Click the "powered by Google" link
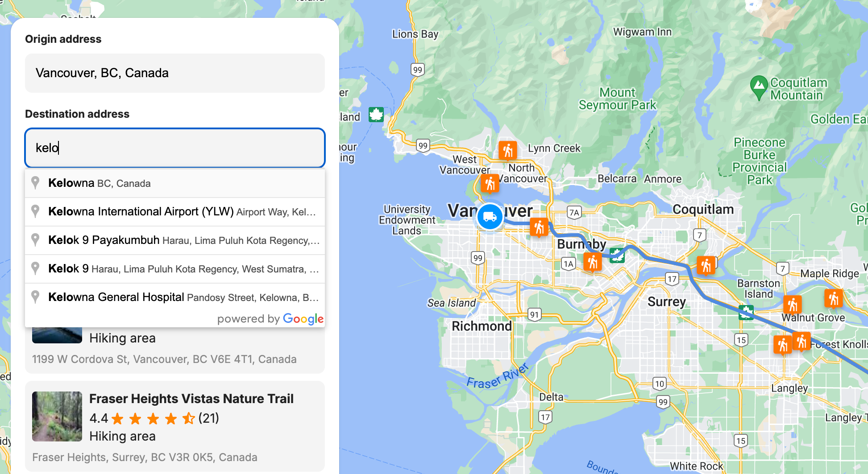 270,318
